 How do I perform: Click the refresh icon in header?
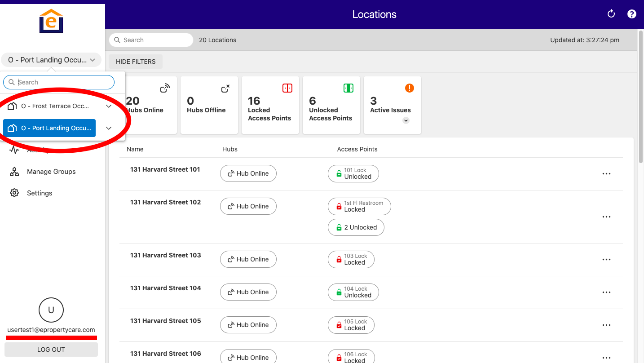(x=611, y=14)
